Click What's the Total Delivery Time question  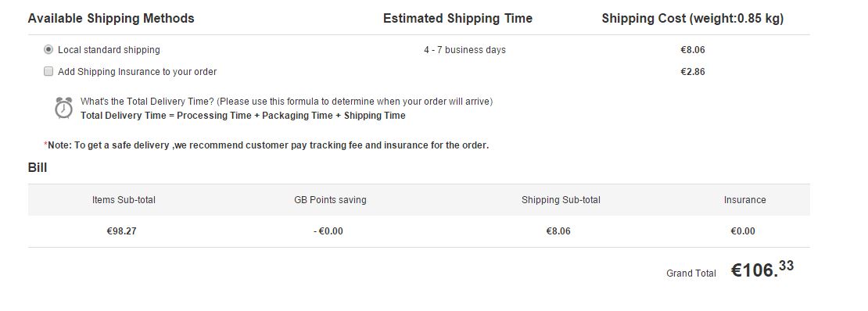pos(287,102)
